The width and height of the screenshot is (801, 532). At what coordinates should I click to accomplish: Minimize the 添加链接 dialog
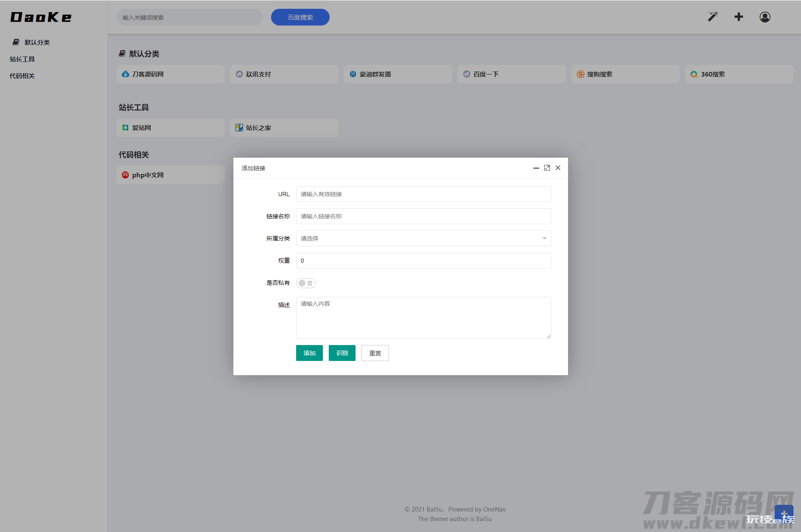(x=536, y=168)
